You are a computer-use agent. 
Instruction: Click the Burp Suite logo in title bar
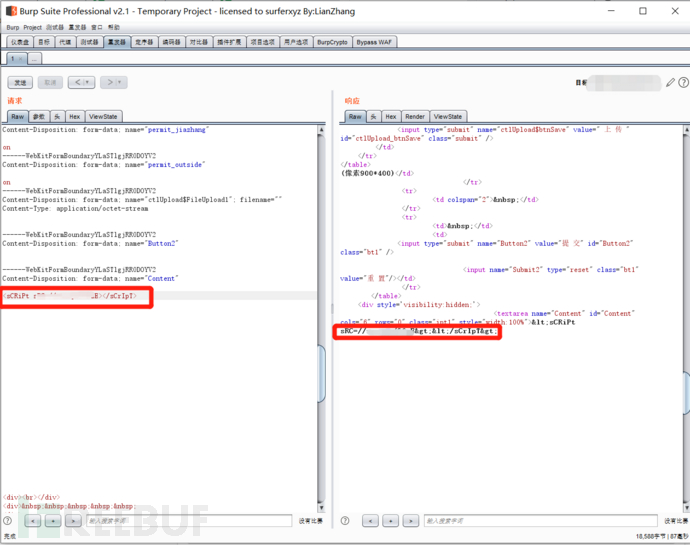tap(11, 11)
